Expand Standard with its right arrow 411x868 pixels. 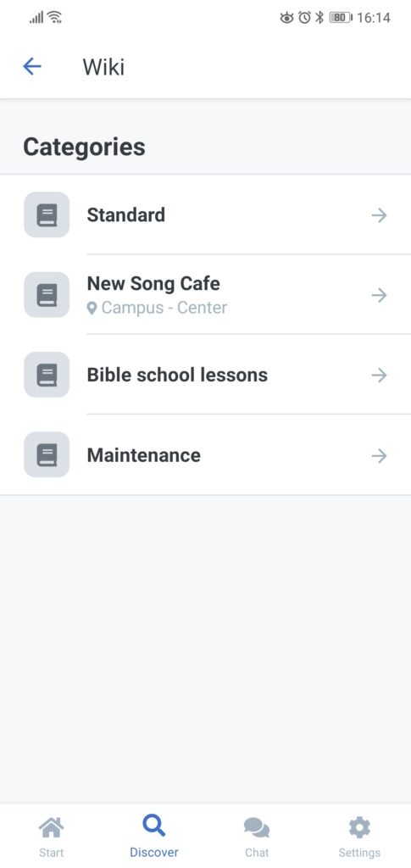[379, 214]
